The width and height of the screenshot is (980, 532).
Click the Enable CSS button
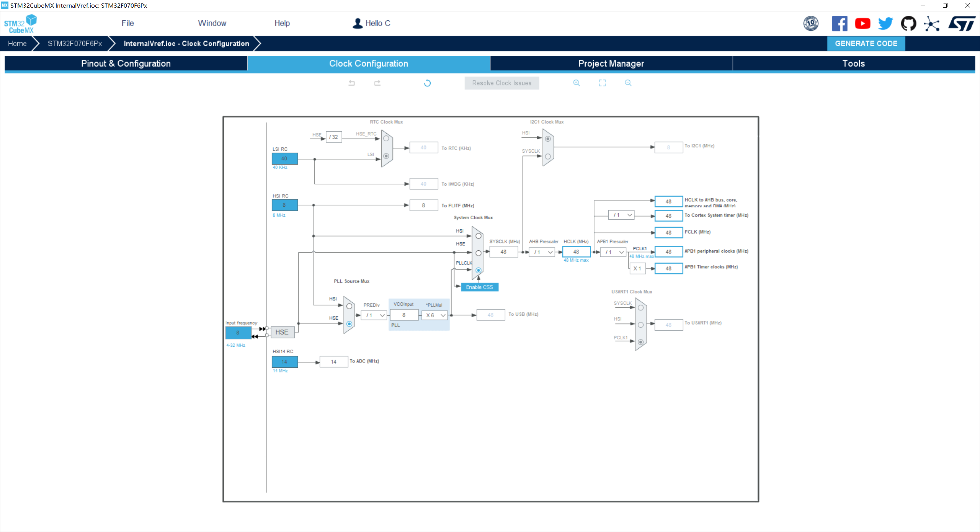(479, 287)
